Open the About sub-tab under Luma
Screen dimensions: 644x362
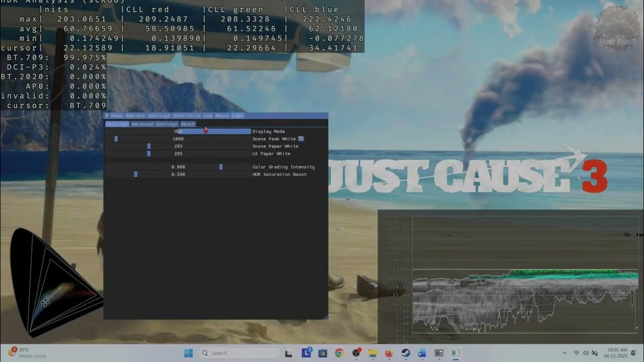[188, 124]
